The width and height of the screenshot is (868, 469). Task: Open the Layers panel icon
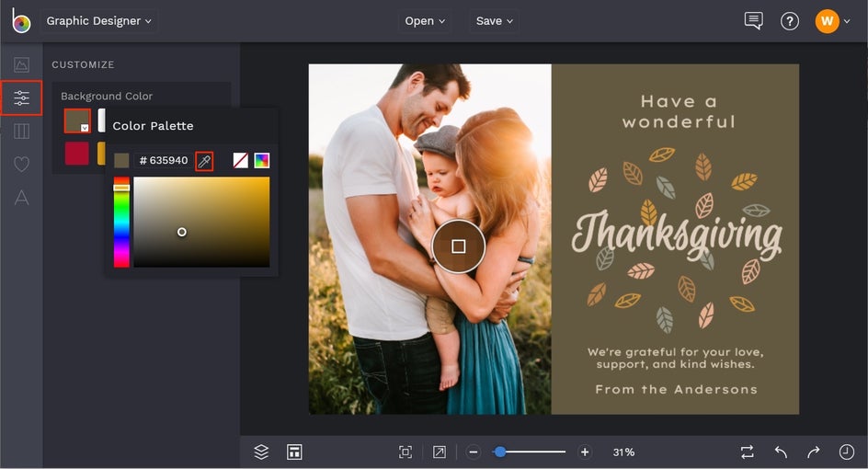click(261, 452)
